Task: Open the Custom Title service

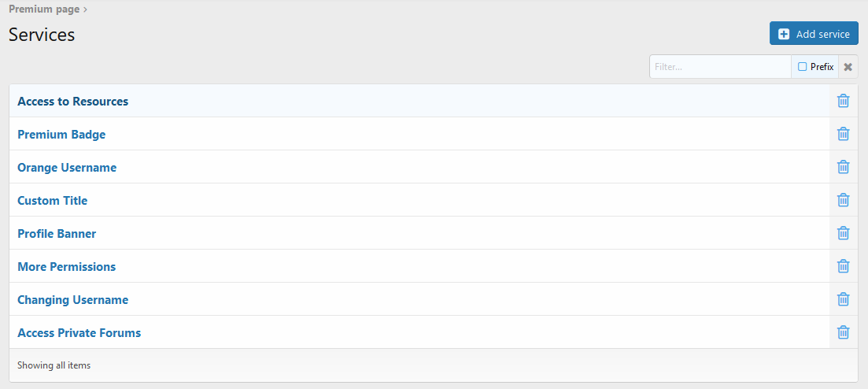Action: (53, 201)
